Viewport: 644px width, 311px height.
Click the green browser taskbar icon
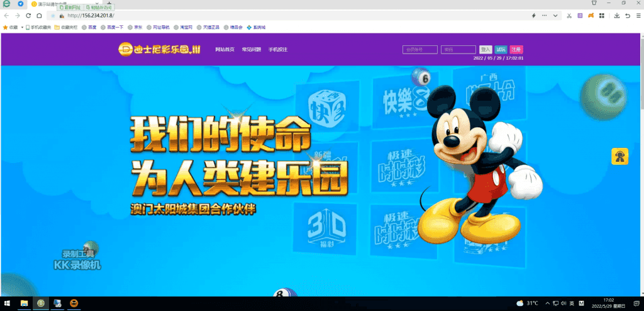[41, 303]
